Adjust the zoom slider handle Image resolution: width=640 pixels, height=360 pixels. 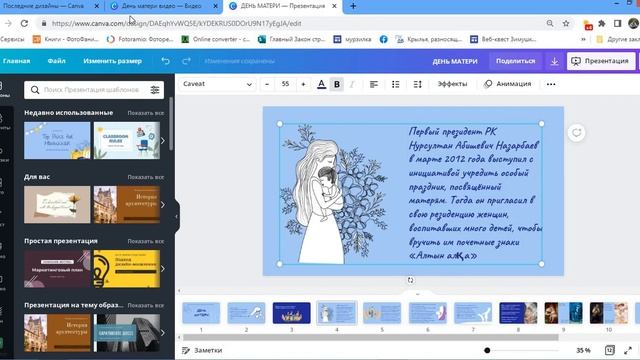(487, 350)
